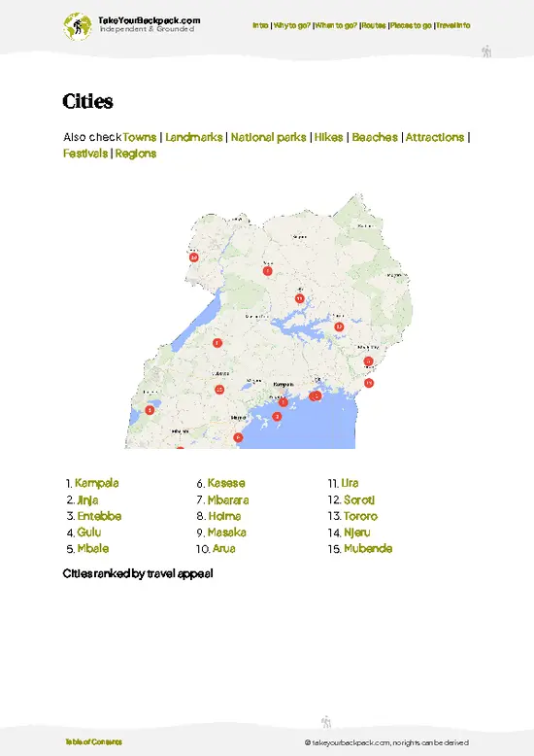Click map marker 5 for Mbale
534x756 pixels.
coord(368,361)
